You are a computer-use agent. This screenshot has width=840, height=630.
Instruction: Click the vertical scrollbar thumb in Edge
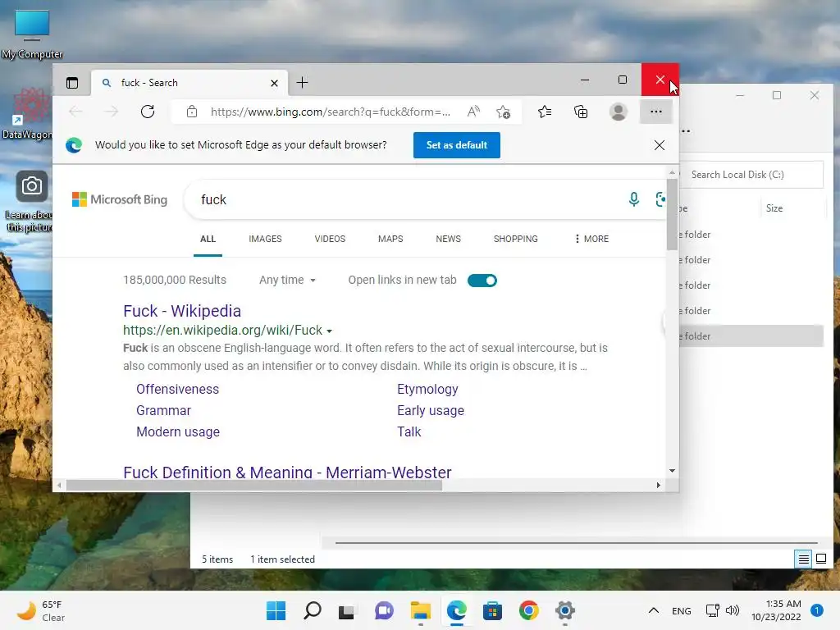[672, 214]
